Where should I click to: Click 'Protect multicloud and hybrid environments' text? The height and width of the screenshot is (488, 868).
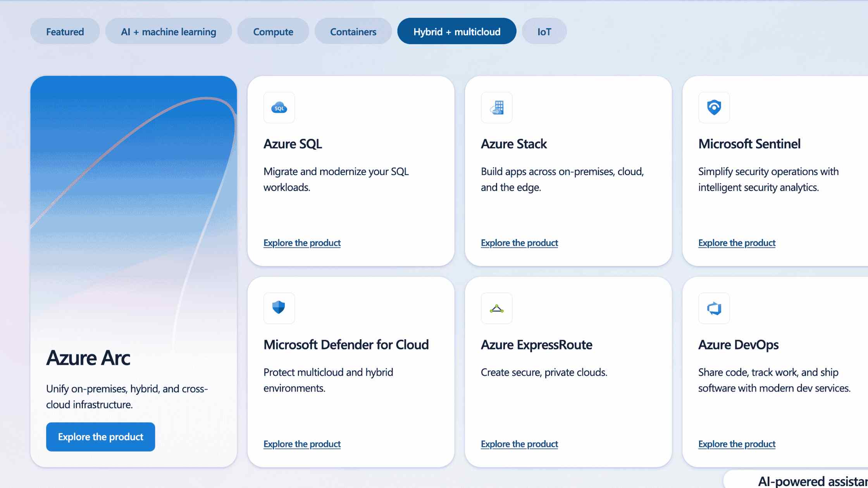click(328, 380)
